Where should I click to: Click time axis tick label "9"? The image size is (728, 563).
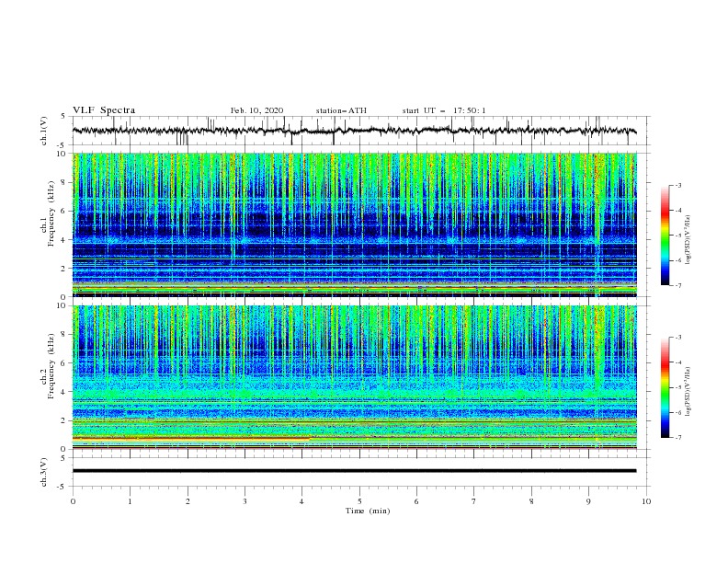588,501
